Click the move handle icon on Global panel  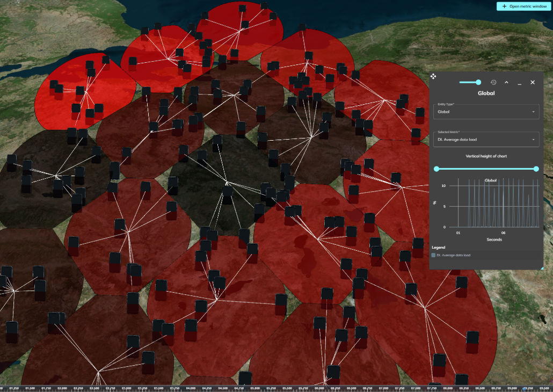(x=433, y=76)
